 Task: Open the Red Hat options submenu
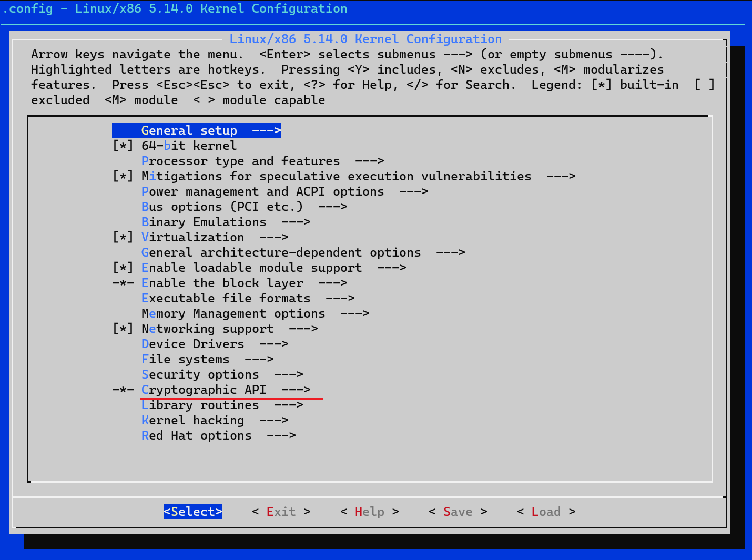(196, 435)
